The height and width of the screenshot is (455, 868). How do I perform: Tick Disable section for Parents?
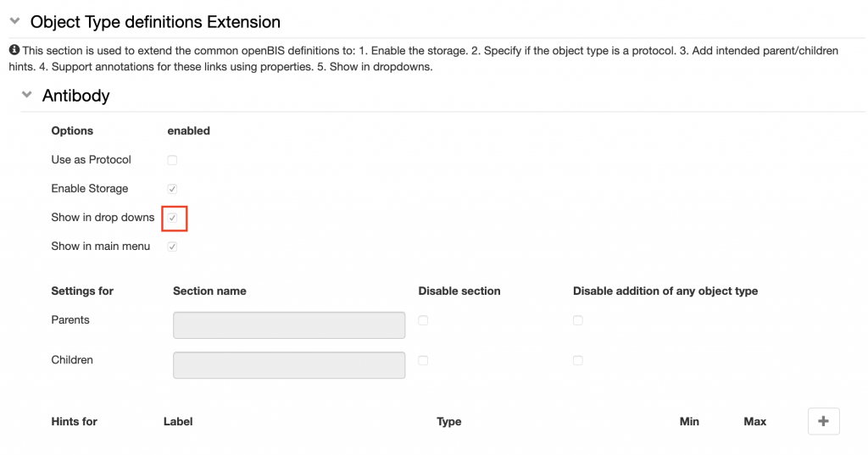pyautogui.click(x=423, y=320)
